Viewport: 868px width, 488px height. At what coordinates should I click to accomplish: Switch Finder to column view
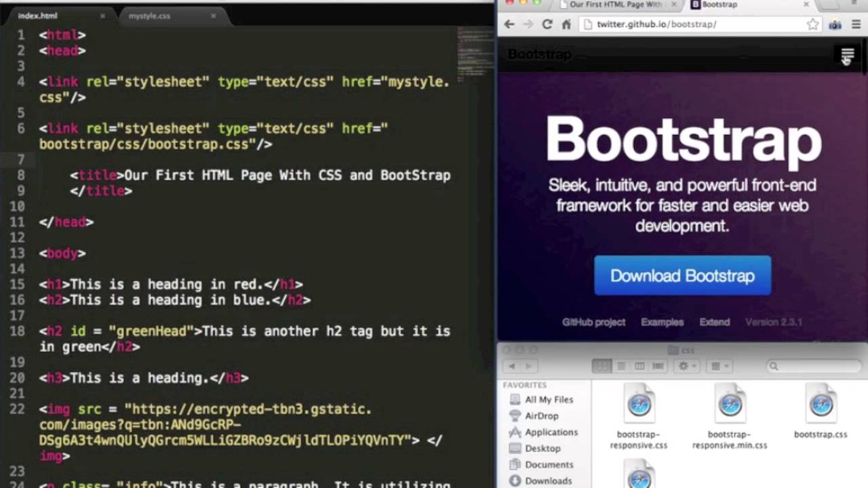coord(639,366)
